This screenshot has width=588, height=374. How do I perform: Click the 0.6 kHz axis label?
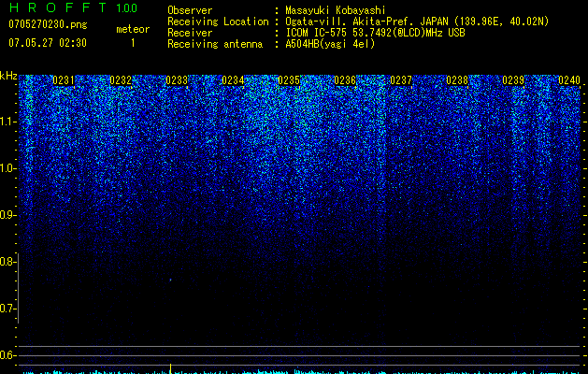pos(7,355)
